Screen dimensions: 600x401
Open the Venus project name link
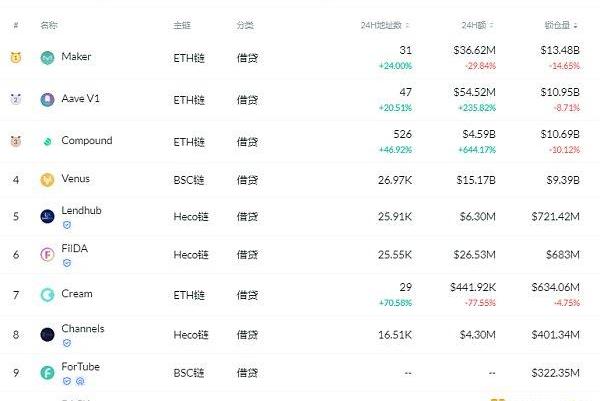tap(75, 178)
